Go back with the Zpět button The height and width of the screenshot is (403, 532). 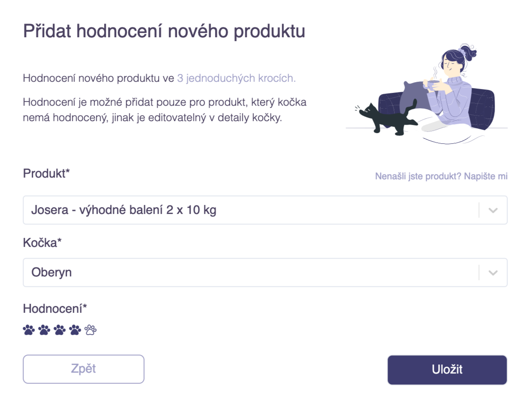(x=84, y=369)
